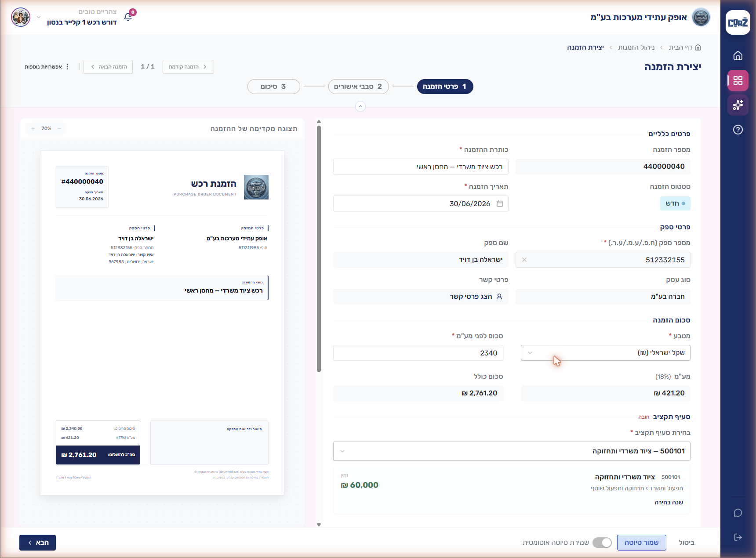Go to step 2 סבב אישורים

click(358, 87)
